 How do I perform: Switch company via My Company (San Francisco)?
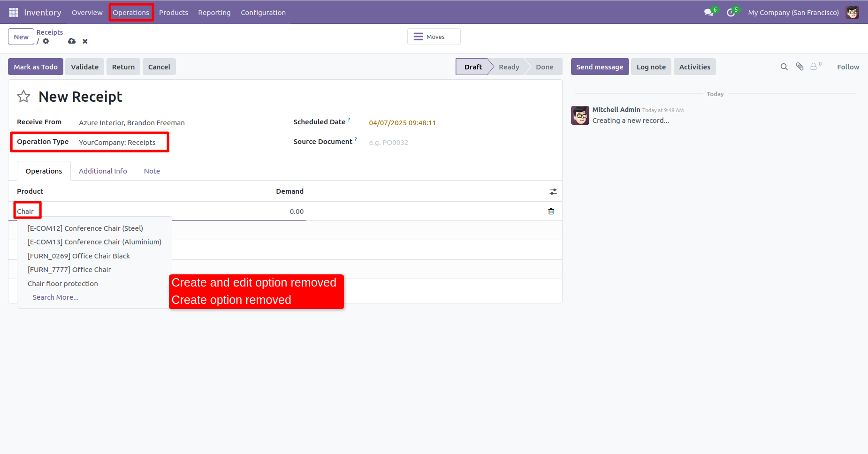[793, 13]
